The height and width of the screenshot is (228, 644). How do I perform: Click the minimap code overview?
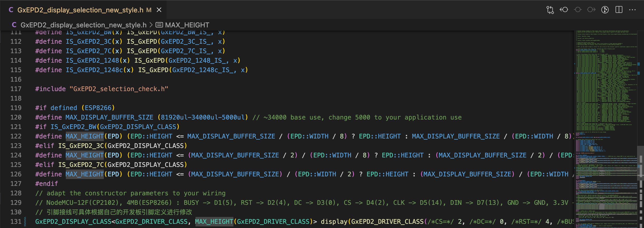click(606, 129)
